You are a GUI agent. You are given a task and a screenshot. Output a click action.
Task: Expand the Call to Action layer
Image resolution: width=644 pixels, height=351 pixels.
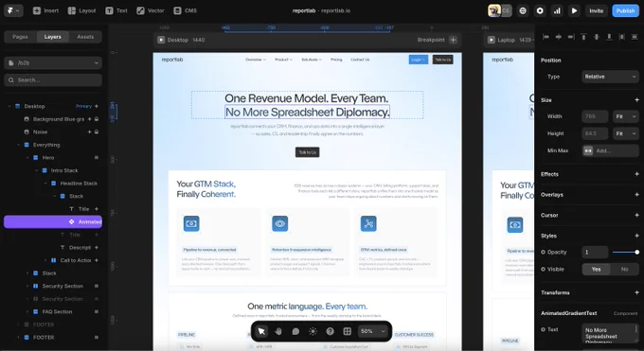[45, 260]
